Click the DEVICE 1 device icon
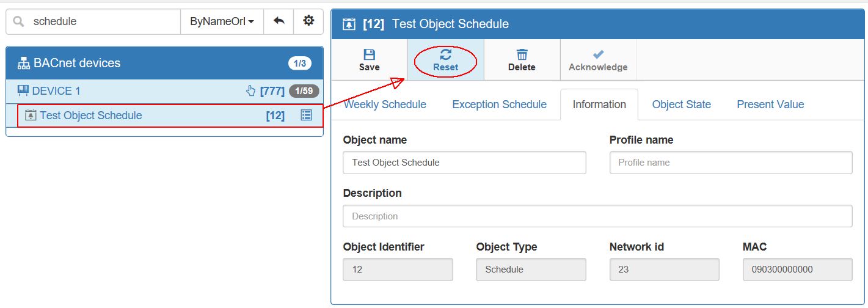868x308 pixels. click(x=23, y=91)
